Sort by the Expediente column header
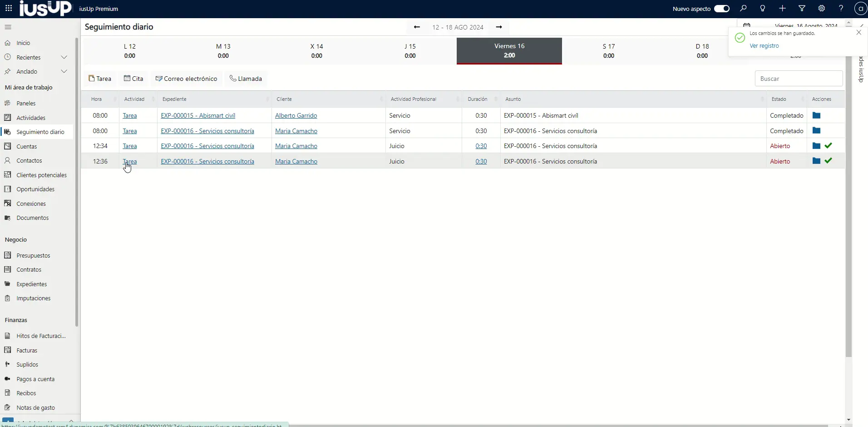The image size is (868, 427). coord(174,99)
